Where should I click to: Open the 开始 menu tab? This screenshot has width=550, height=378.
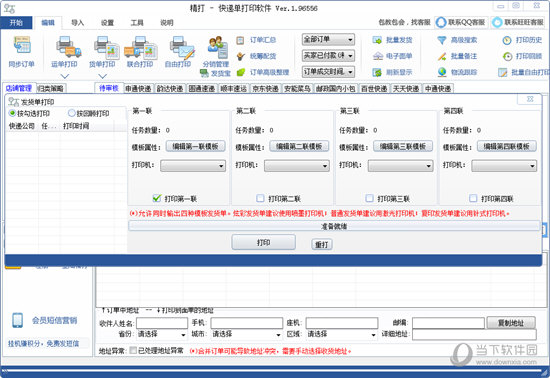coord(16,22)
